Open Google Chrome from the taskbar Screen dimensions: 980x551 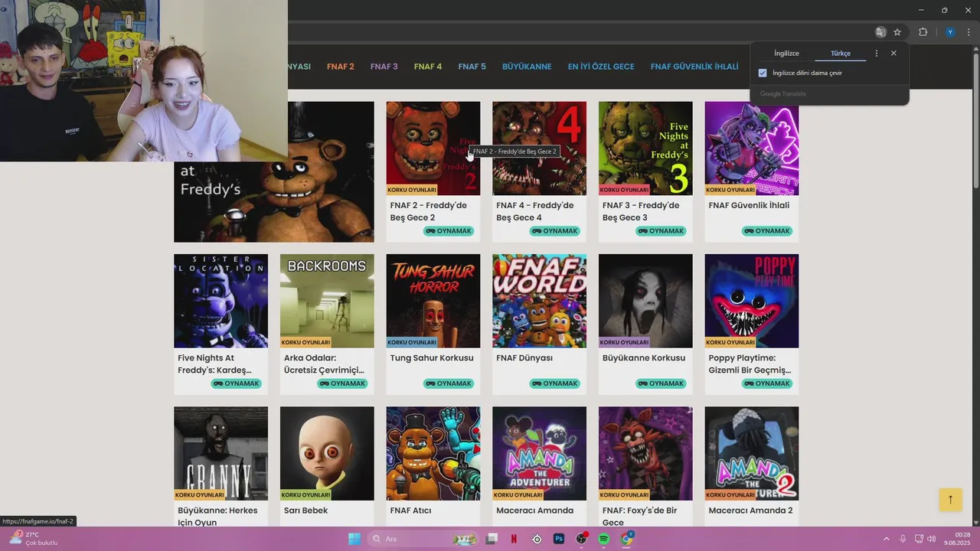click(x=626, y=539)
